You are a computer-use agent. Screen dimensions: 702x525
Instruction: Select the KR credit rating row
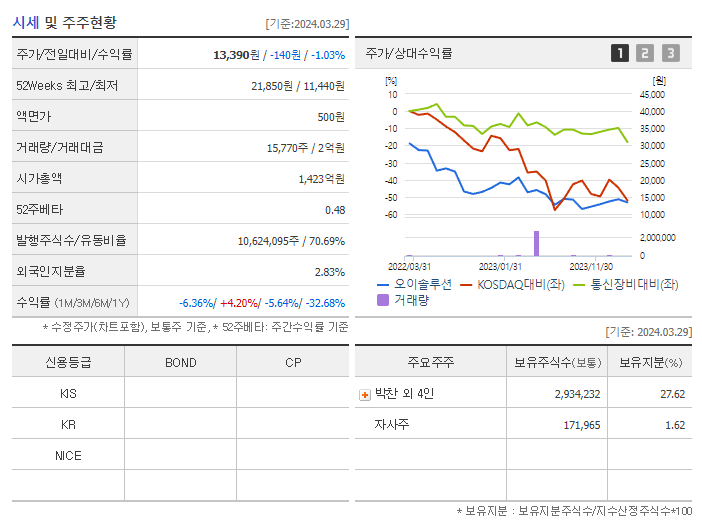point(180,424)
